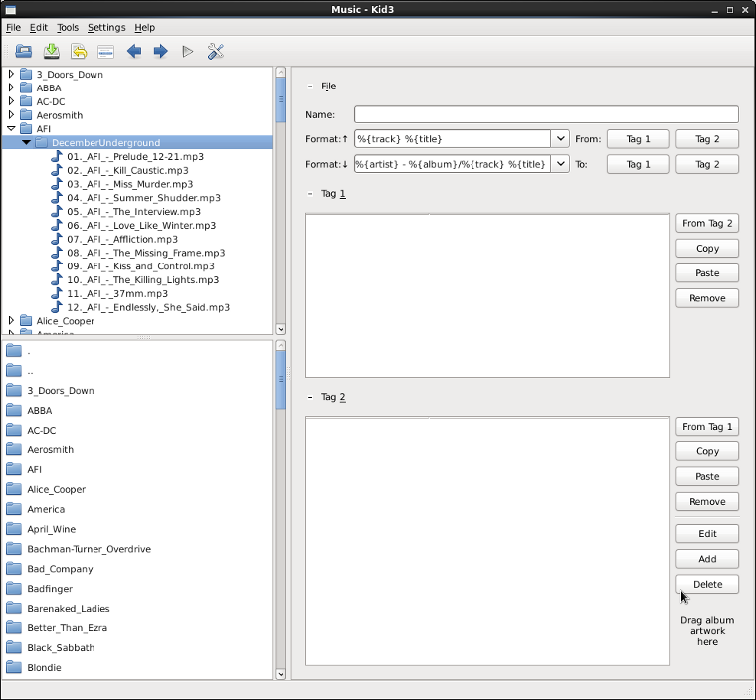Screen dimensions: 756x700
Task: Click the From Tag 2 button
Action: pyautogui.click(x=707, y=224)
